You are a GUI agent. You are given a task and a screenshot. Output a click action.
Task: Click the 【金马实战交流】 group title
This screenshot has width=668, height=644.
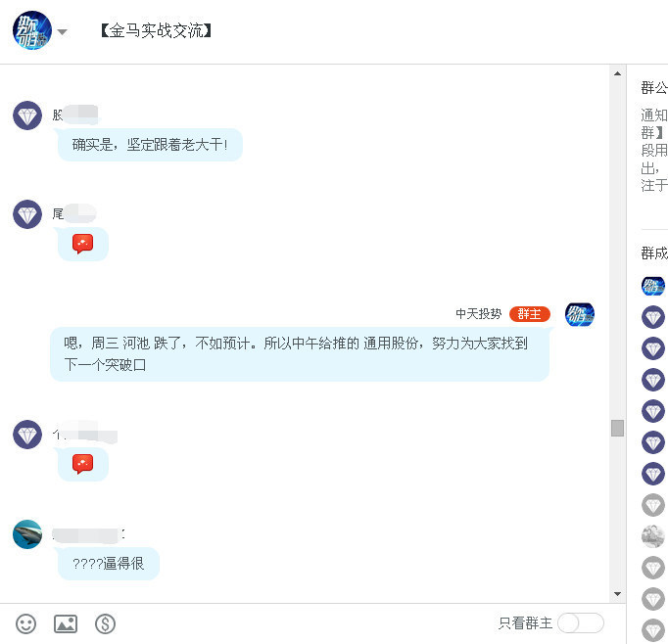point(156,30)
